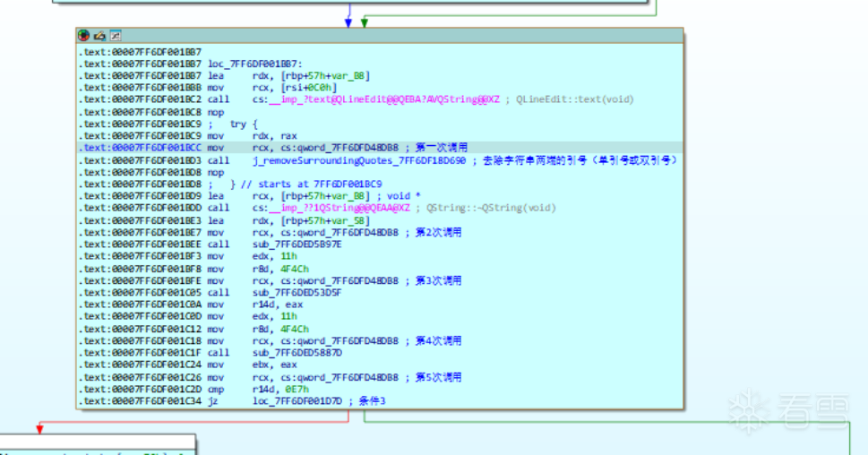868x455 pixels.
Task: Select the loc_7FF6DF001BB7 label
Action: pyautogui.click(x=255, y=64)
